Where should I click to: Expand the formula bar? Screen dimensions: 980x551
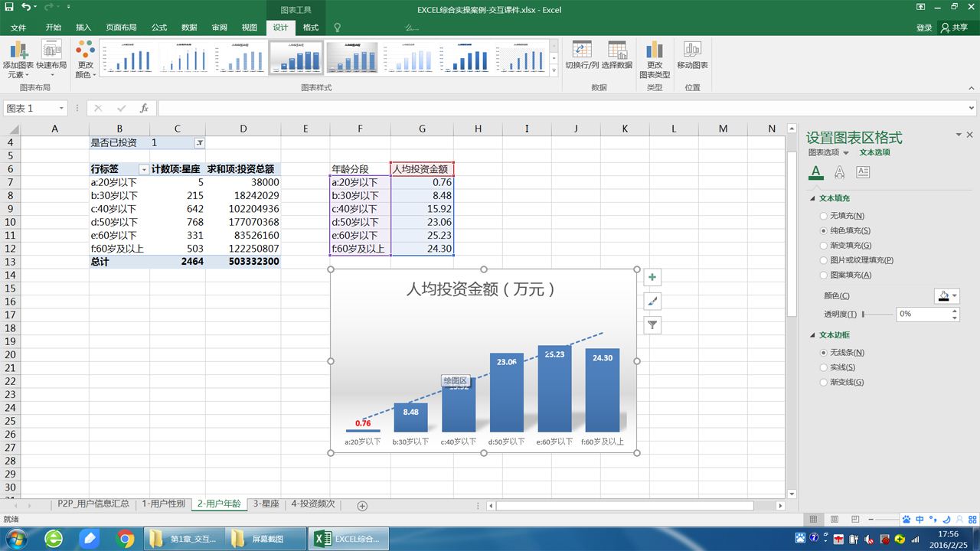tap(972, 109)
